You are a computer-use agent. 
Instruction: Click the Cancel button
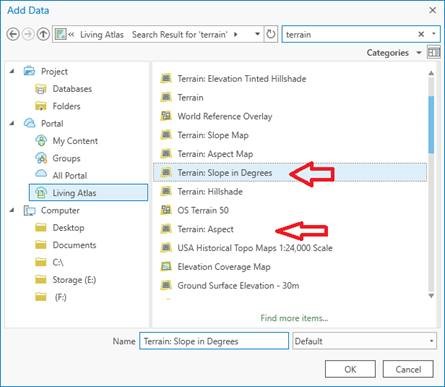point(408,369)
